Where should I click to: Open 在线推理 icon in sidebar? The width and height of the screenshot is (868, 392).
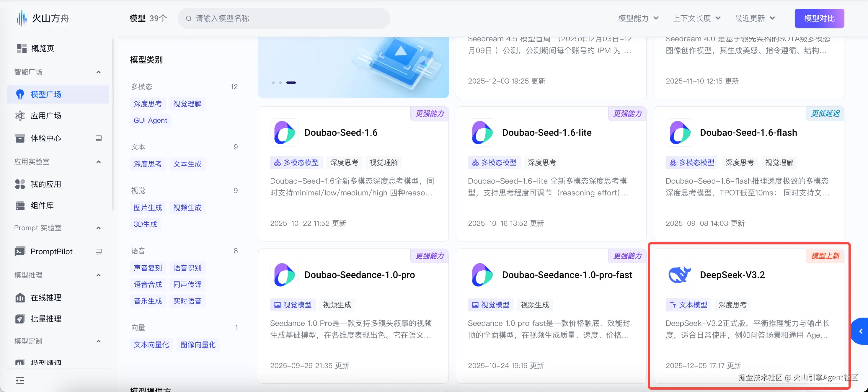20,298
